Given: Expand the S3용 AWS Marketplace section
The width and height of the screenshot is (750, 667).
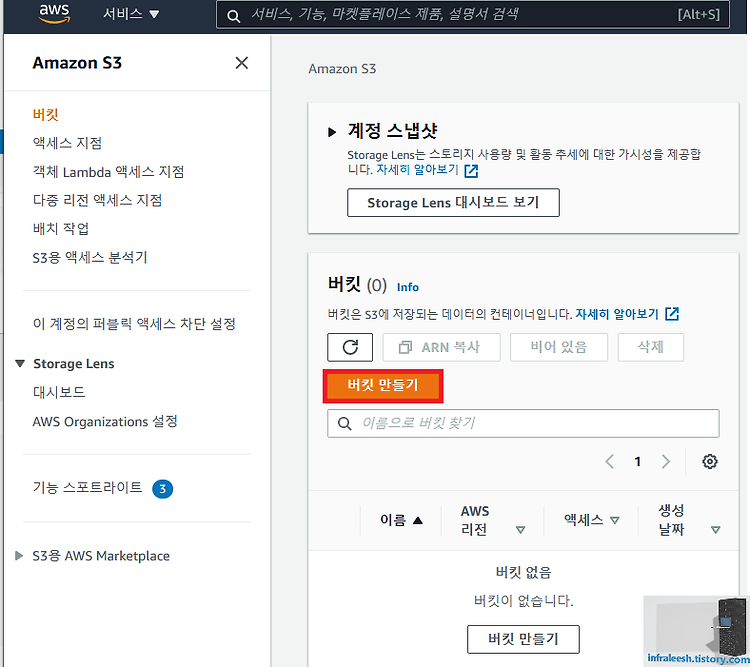Looking at the screenshot, I should point(19,556).
